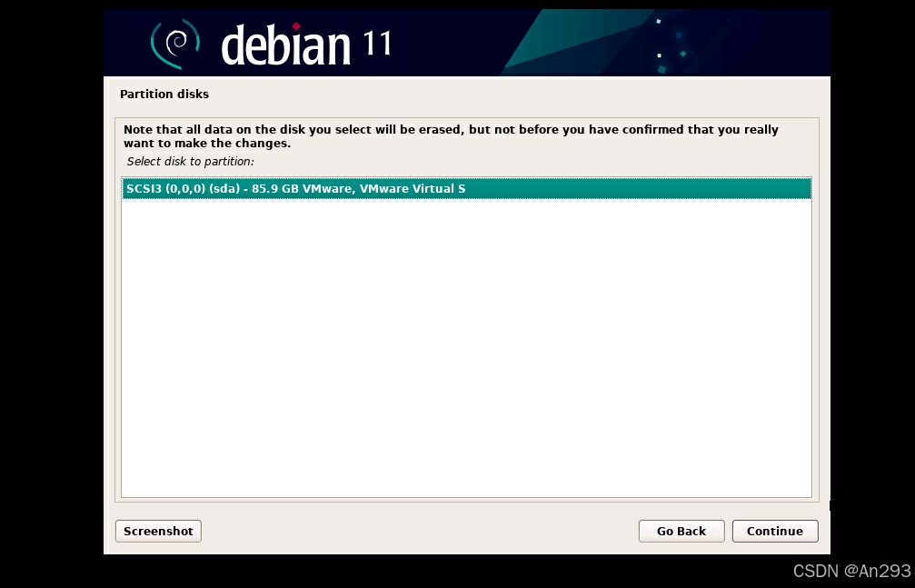Click the 'Partition disks' heading
915x588 pixels.
(164, 94)
